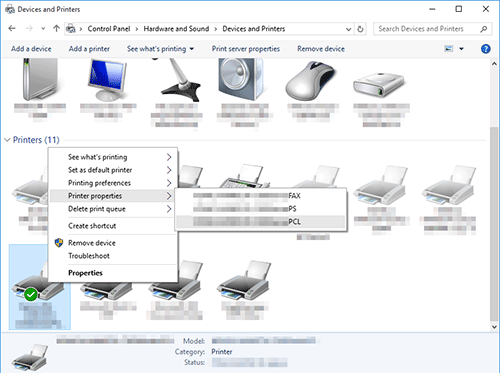Select the external hard drive device icon
The width and height of the screenshot is (500, 373).
click(379, 85)
